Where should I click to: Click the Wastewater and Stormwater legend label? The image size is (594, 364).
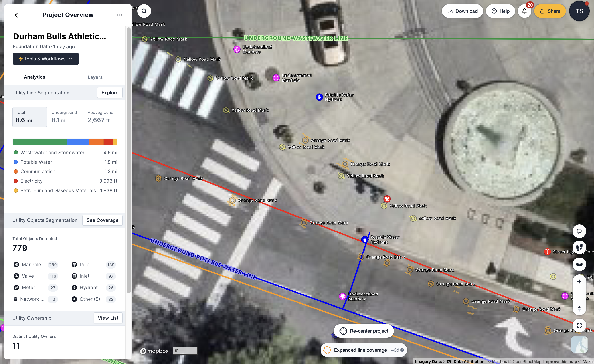click(x=52, y=153)
